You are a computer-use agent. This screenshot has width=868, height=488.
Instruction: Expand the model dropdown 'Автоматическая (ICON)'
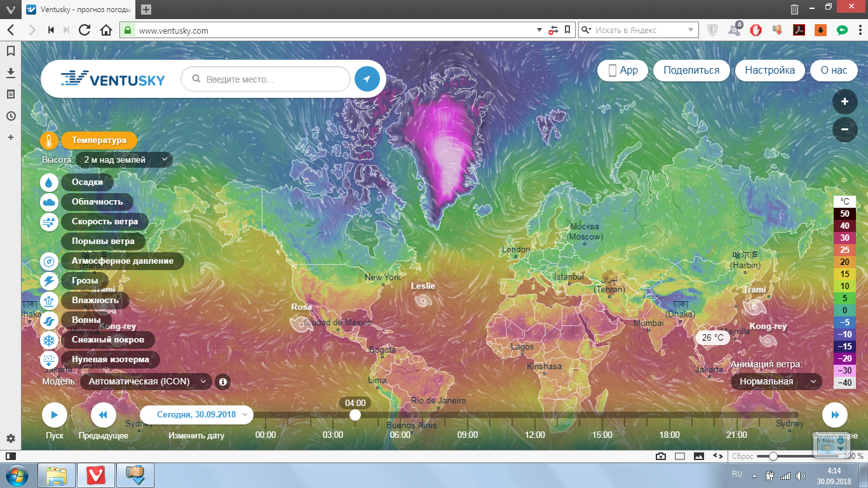pyautogui.click(x=146, y=382)
